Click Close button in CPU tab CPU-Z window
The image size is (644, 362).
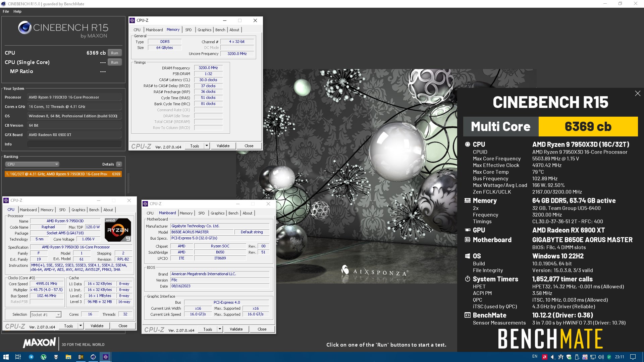(x=123, y=326)
